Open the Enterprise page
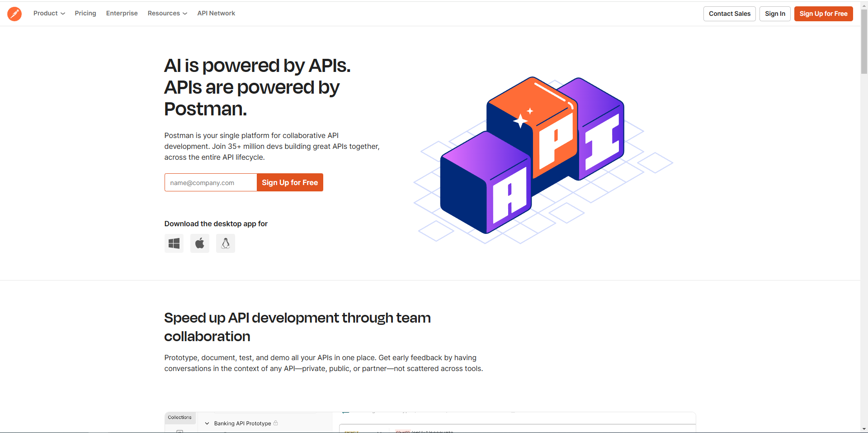Screen dimensions: 868x433 pyautogui.click(x=122, y=13)
